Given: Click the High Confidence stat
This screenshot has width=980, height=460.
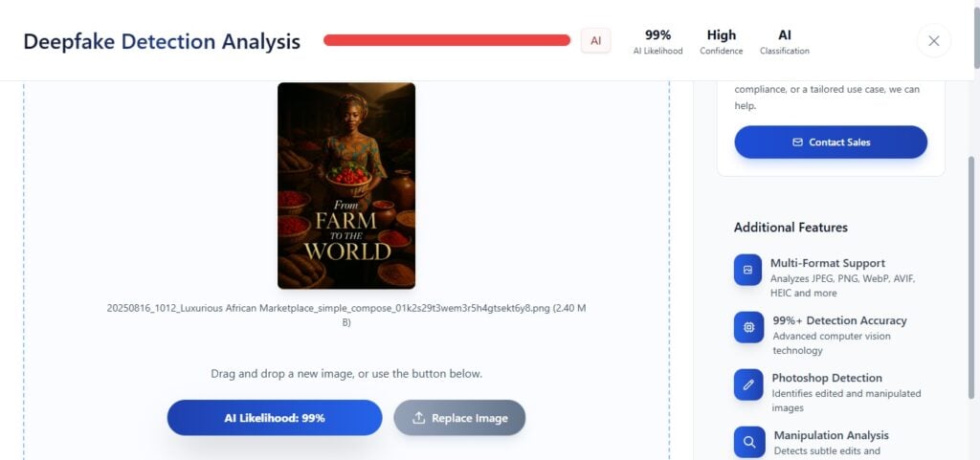Looking at the screenshot, I should (x=722, y=42).
